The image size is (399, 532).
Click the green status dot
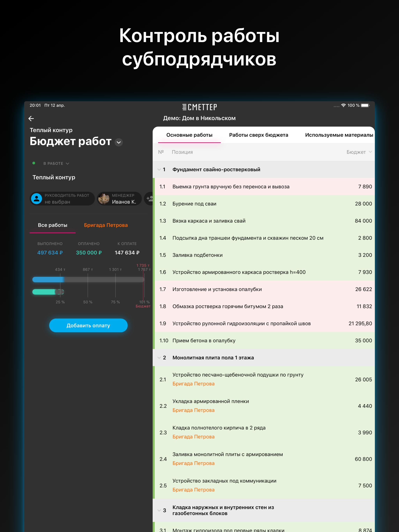point(34,163)
